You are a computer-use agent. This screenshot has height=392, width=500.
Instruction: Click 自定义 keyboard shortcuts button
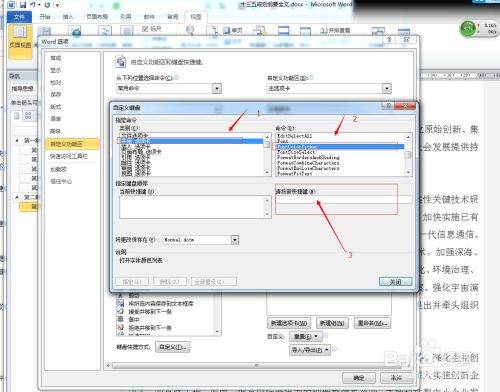[173, 347]
